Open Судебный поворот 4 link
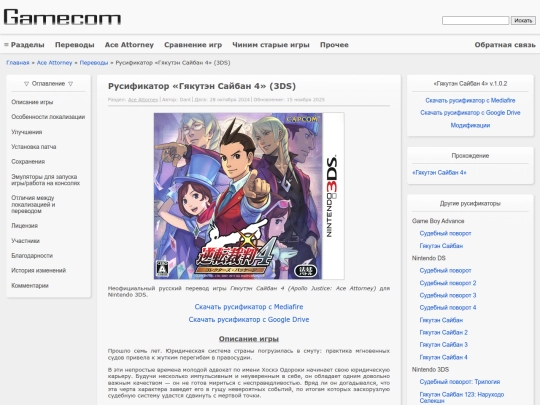The height and width of the screenshot is (405, 540). pyautogui.click(x=448, y=308)
